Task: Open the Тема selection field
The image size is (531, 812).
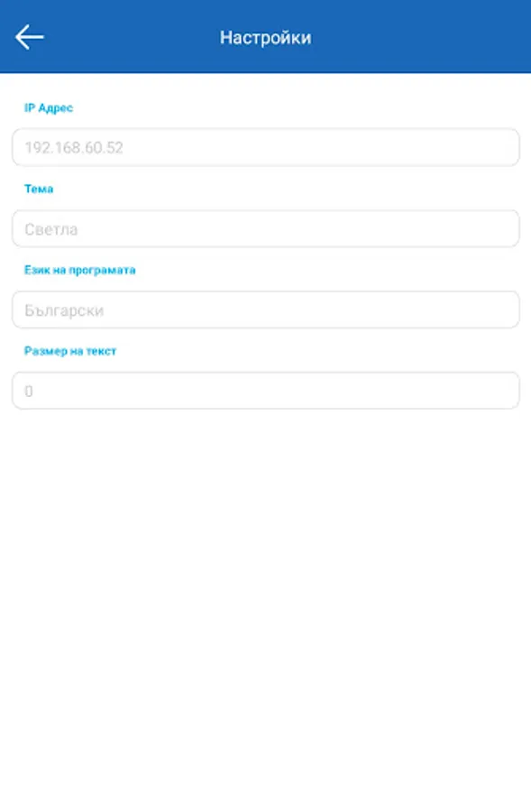Action: click(265, 229)
